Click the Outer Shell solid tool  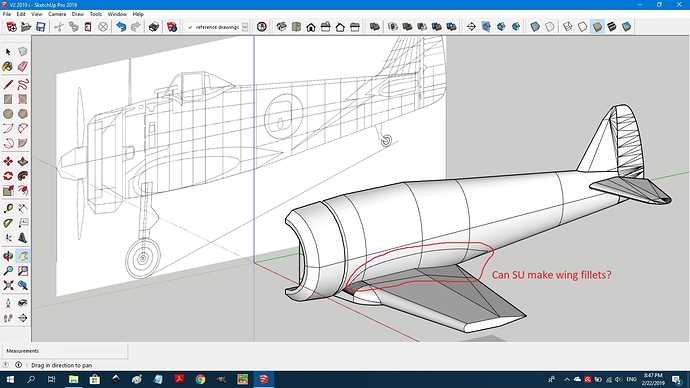(374, 27)
